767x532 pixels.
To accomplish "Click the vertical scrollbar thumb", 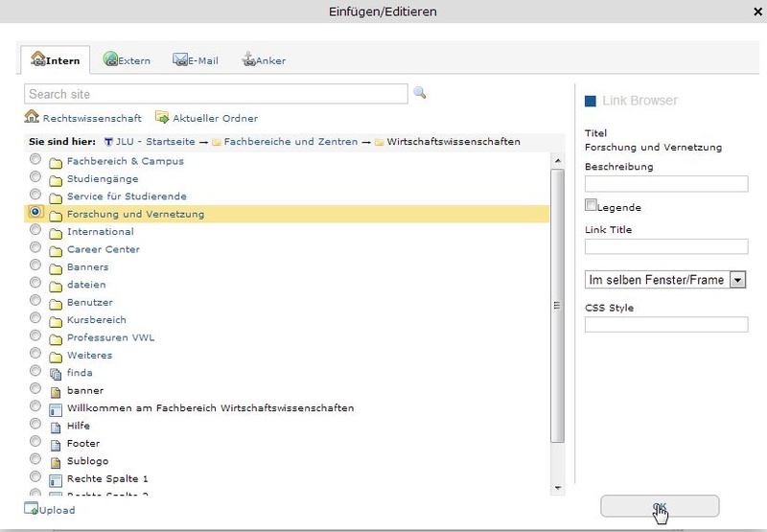I will 557,306.
